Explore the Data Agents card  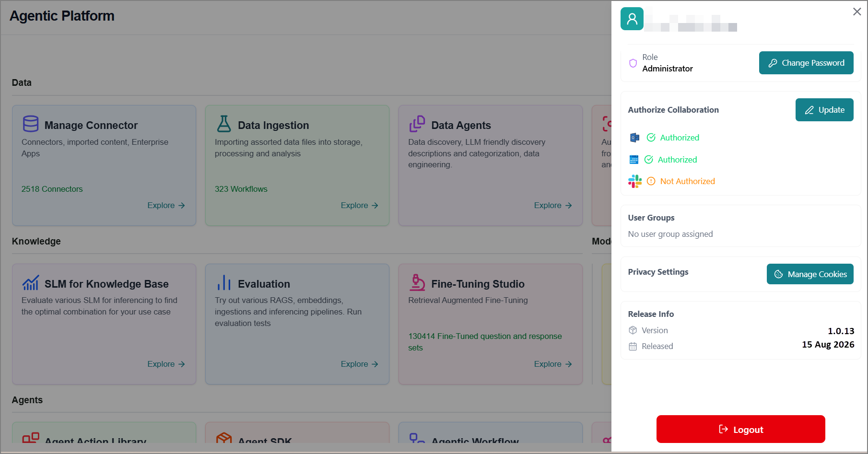[x=553, y=205]
